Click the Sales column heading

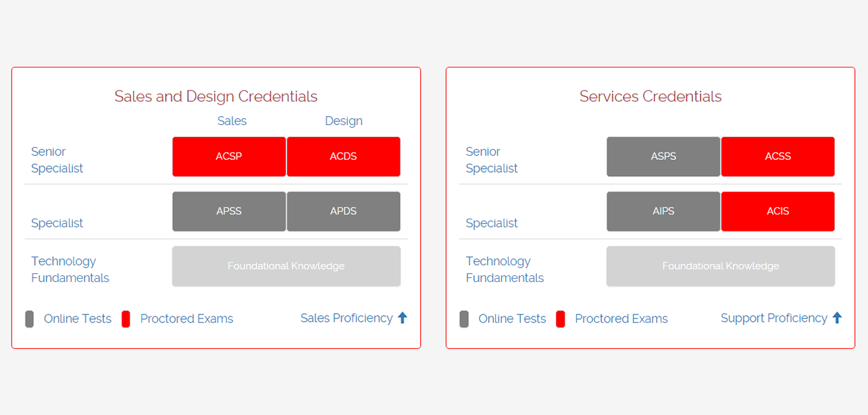[x=232, y=121]
